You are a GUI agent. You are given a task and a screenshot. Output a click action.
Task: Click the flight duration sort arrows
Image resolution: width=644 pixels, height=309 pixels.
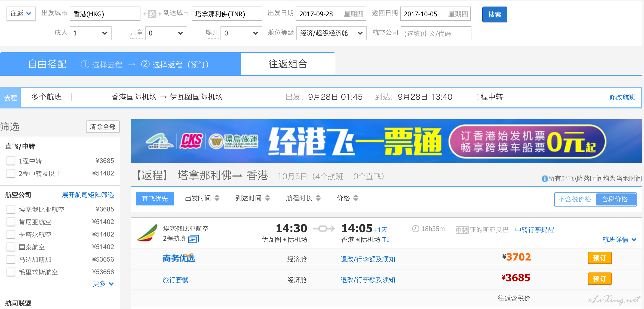[x=318, y=198]
